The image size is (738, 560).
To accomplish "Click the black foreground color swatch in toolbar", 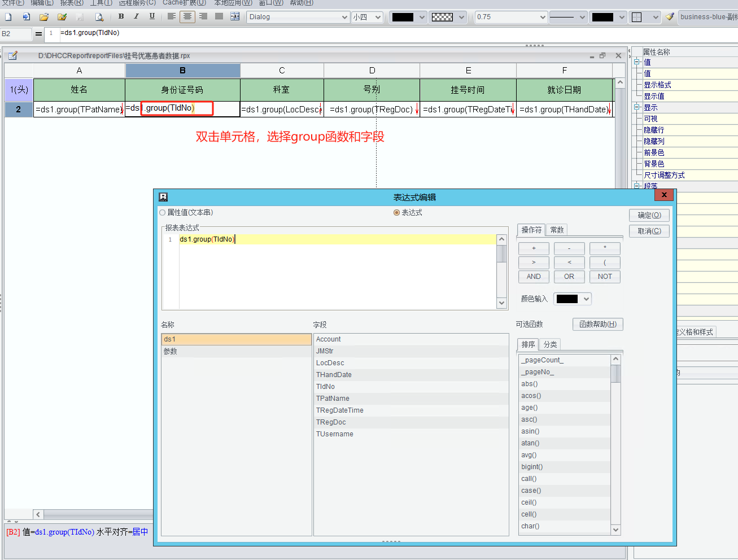I will (403, 17).
